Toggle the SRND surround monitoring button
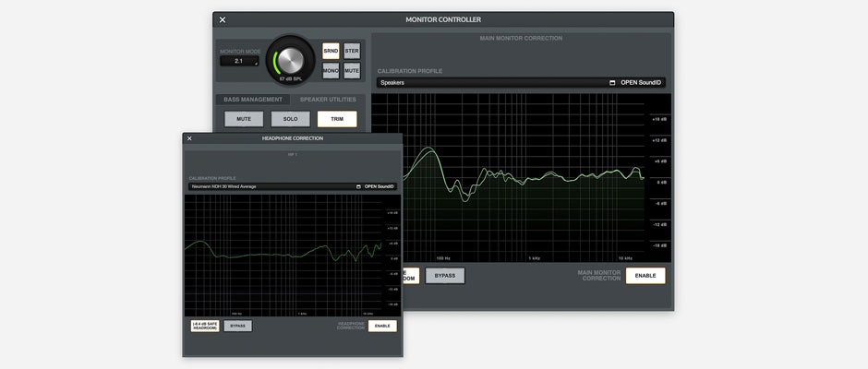 click(331, 51)
